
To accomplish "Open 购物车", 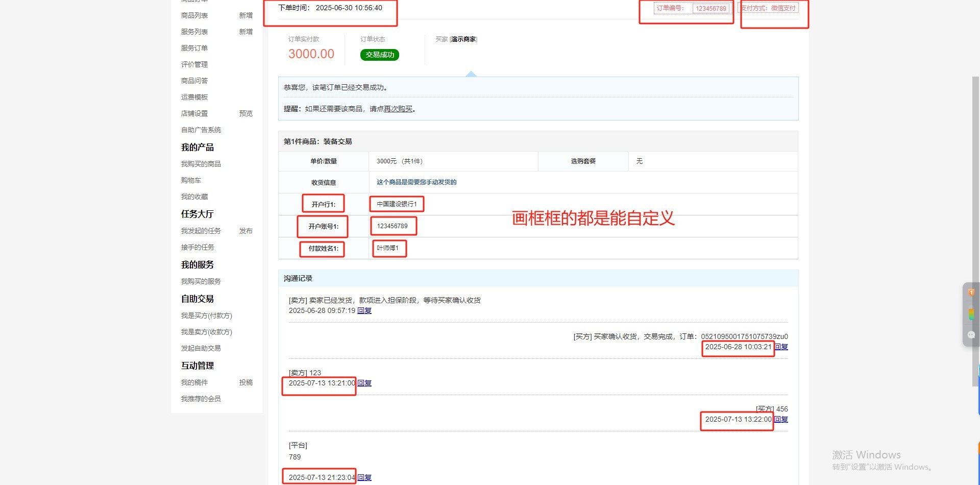I will tap(191, 180).
